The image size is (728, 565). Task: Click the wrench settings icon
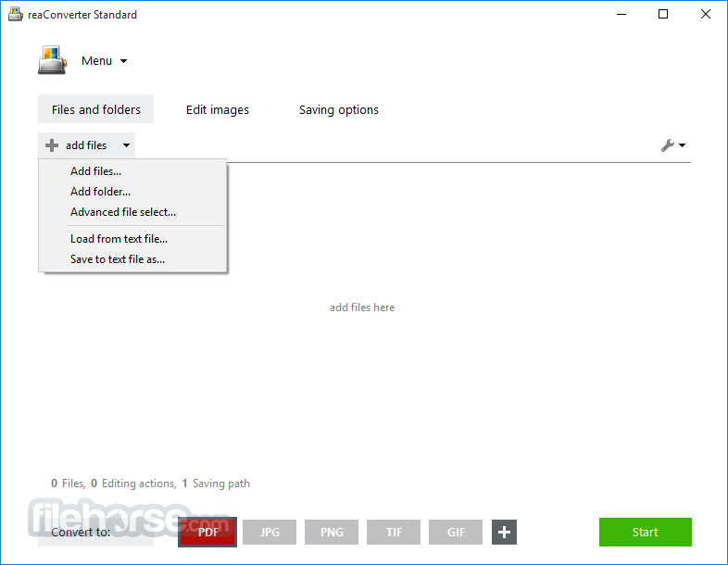(668, 145)
